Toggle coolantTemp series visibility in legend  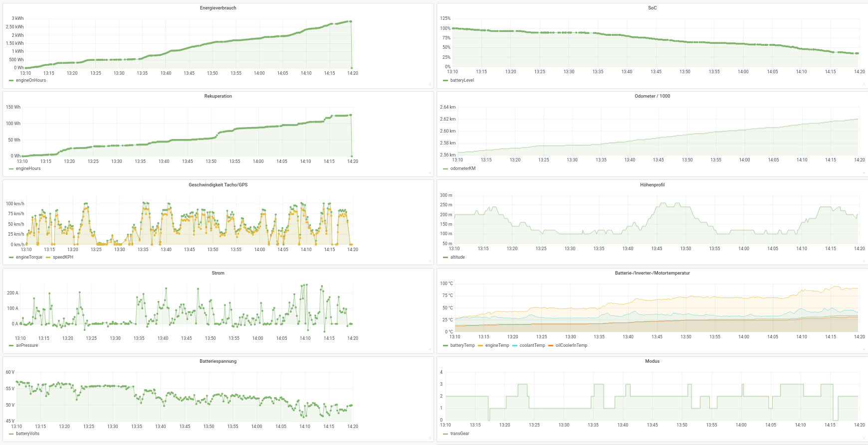532,345
